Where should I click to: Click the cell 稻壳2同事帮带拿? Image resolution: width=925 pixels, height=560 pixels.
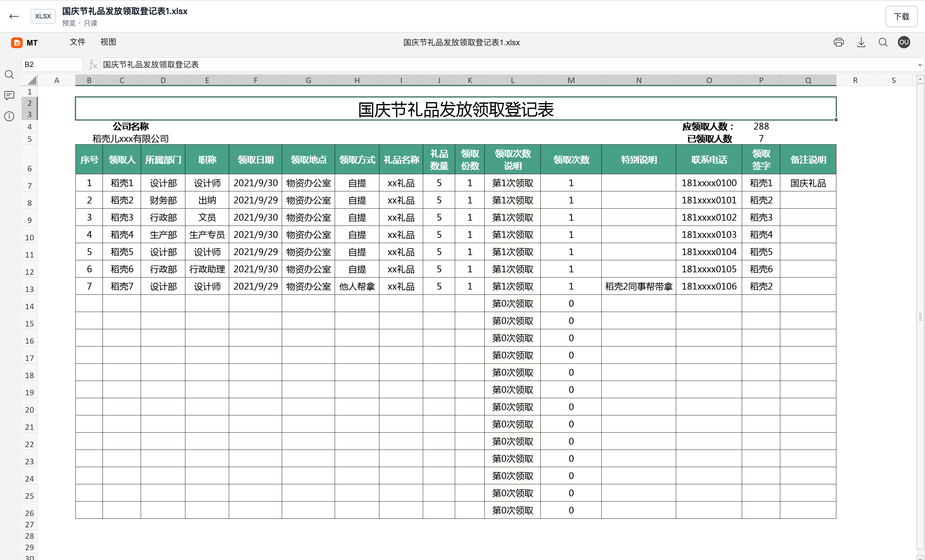click(x=639, y=286)
